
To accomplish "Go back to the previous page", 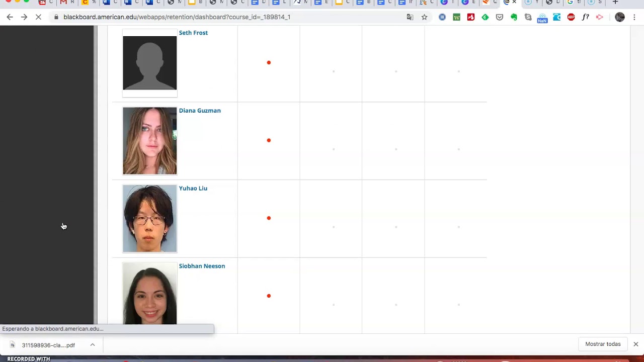I will tap(10, 17).
